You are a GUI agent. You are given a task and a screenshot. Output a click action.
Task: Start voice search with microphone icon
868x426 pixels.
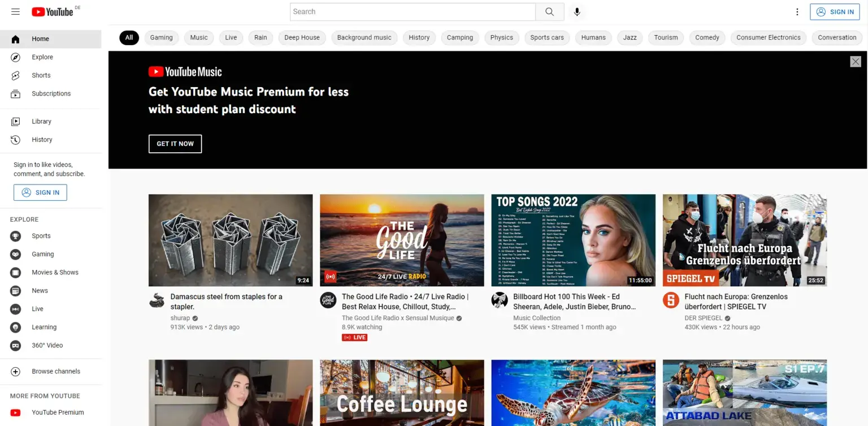[577, 12]
